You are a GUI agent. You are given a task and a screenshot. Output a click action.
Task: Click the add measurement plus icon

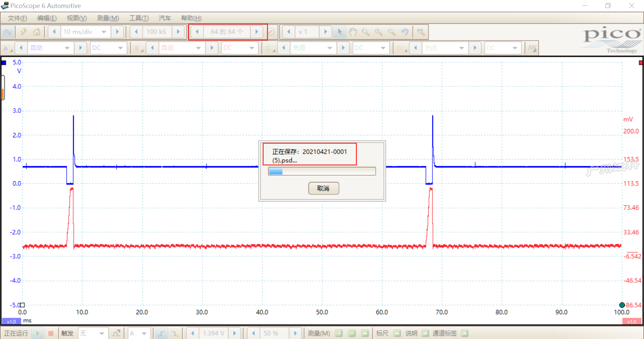click(339, 333)
